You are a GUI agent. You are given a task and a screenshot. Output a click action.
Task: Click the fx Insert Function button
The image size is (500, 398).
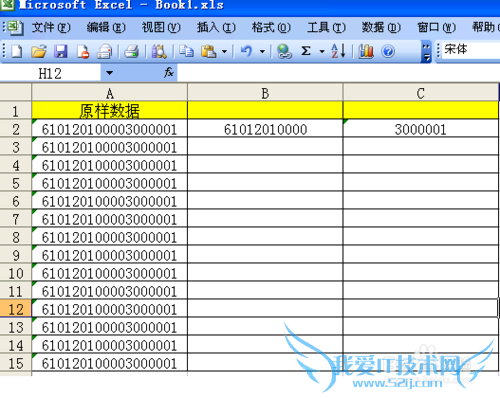(169, 73)
